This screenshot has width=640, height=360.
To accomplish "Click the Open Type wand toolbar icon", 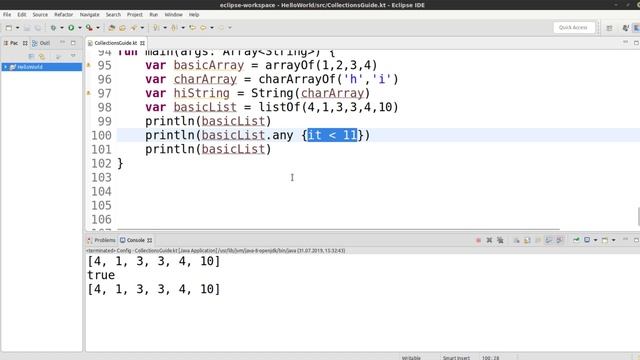I will (134, 28).
